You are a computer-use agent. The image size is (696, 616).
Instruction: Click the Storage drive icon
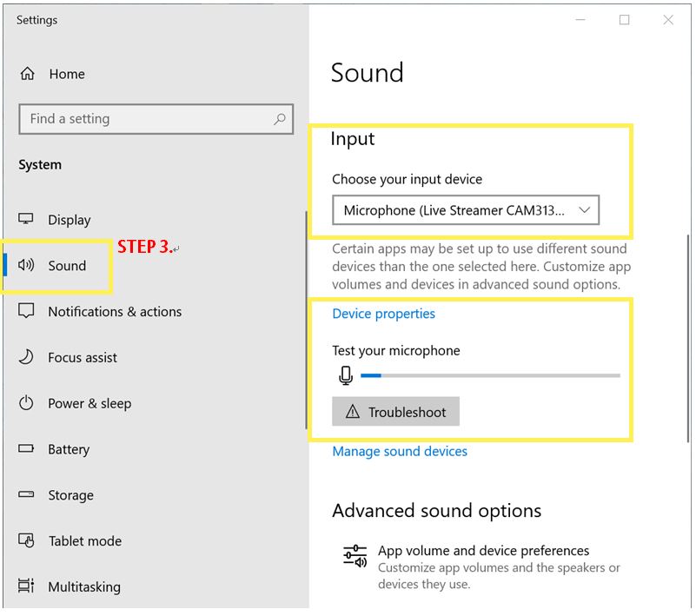click(x=26, y=494)
